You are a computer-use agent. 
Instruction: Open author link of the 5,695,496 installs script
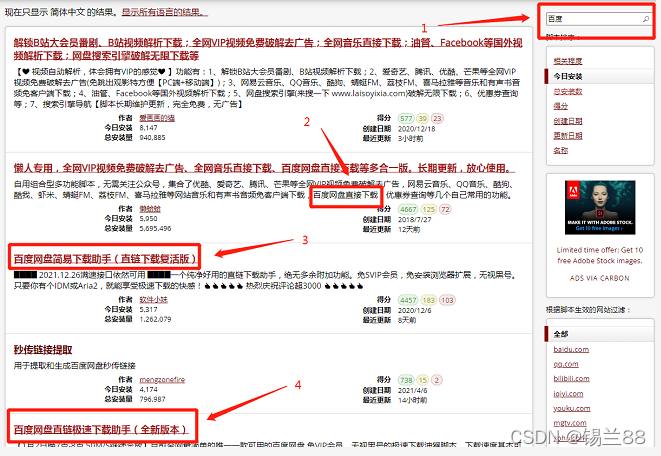click(x=150, y=209)
